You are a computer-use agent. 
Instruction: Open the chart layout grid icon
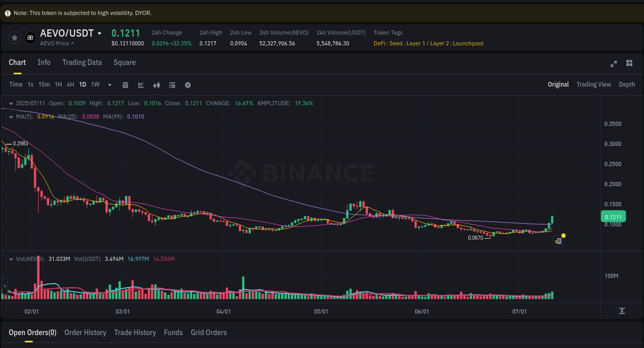[629, 63]
